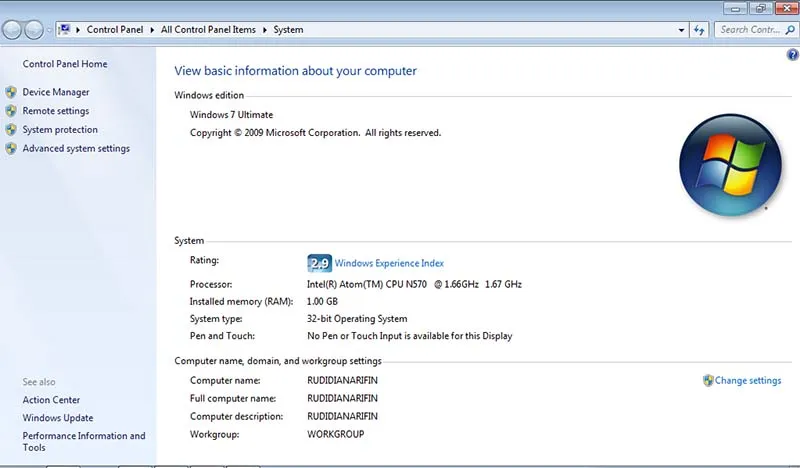800x468 pixels.
Task: Click the Back navigation arrow button
Action: click(x=12, y=30)
